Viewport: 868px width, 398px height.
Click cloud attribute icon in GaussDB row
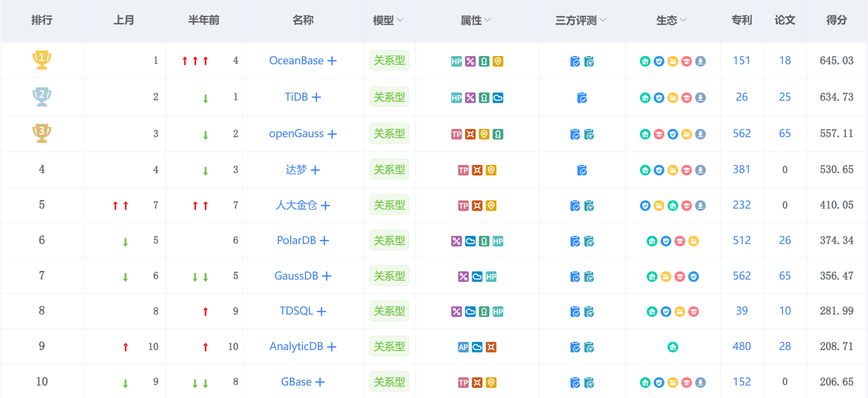coord(477,277)
